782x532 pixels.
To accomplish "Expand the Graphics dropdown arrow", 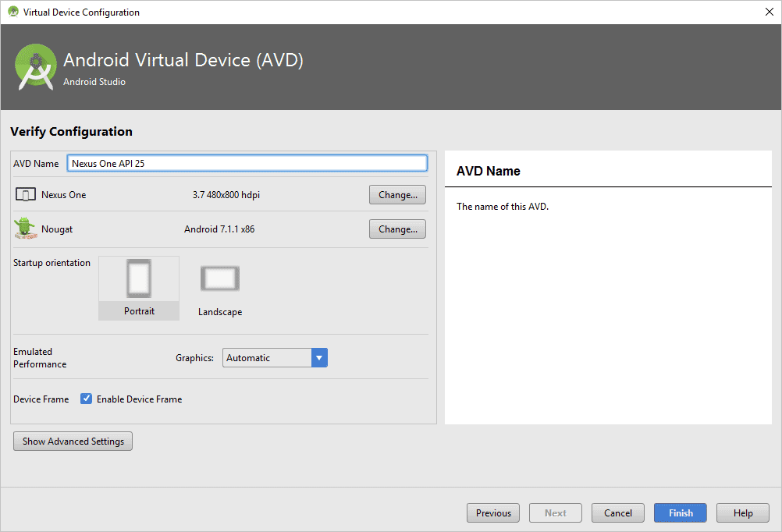I will pos(319,358).
